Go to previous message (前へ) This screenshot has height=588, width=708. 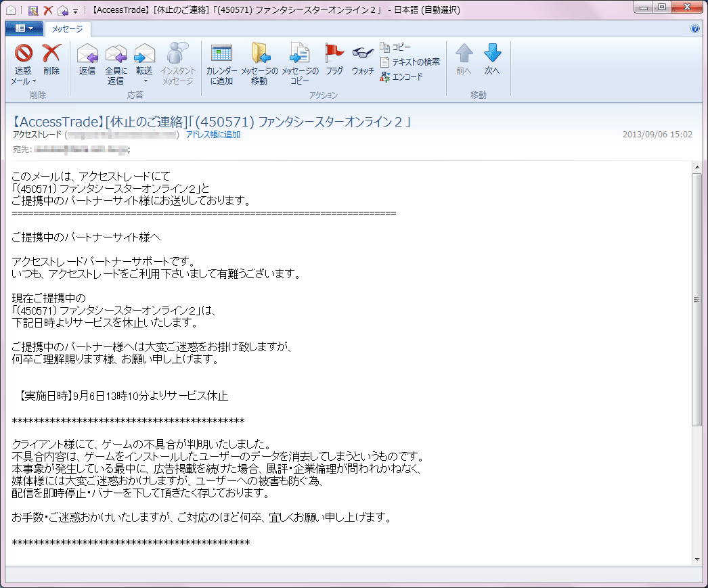tap(464, 60)
